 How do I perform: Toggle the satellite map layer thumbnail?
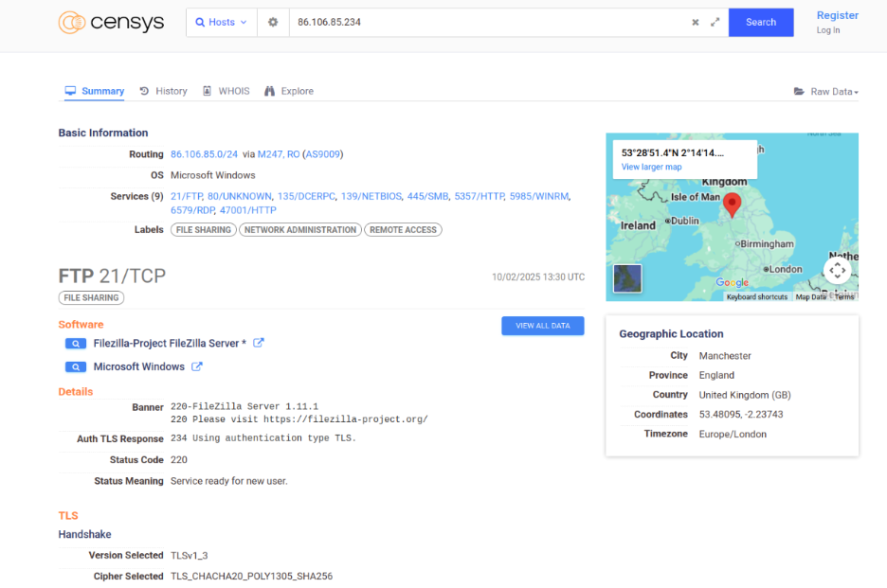[x=627, y=278]
